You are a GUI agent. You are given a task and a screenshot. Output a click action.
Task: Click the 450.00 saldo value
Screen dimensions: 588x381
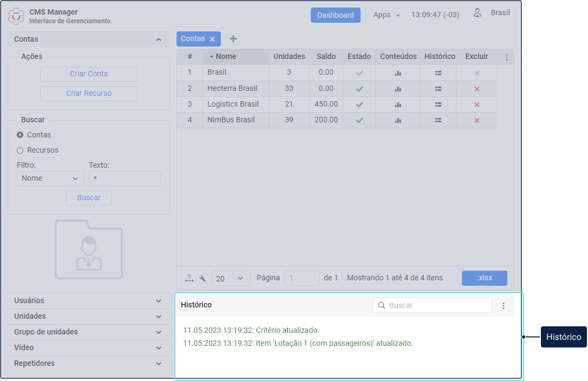(x=326, y=104)
